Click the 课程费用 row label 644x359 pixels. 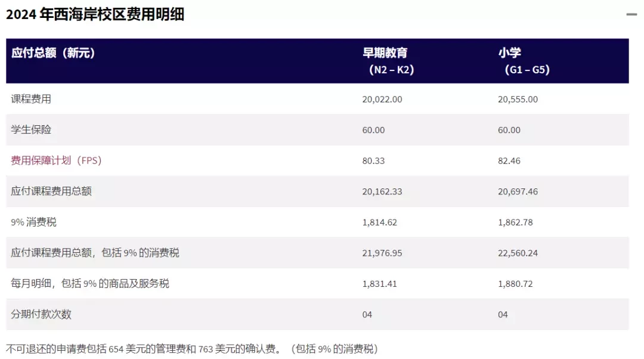(x=31, y=99)
